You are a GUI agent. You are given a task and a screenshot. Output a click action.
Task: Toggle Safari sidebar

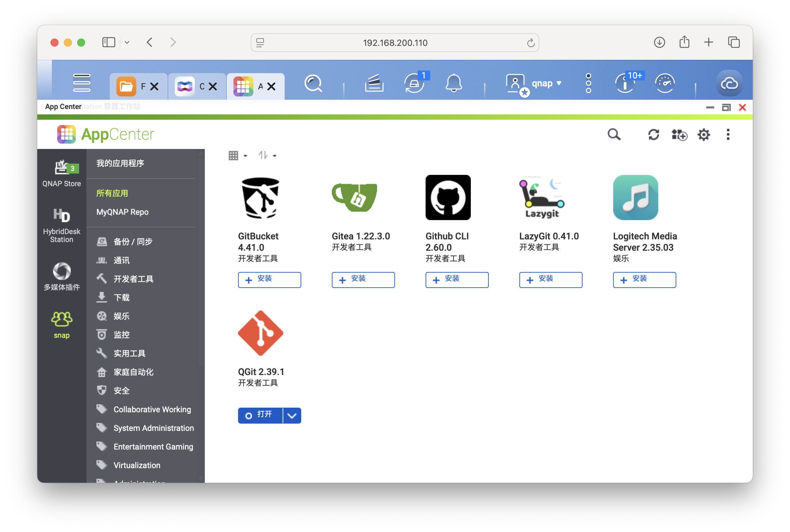109,43
